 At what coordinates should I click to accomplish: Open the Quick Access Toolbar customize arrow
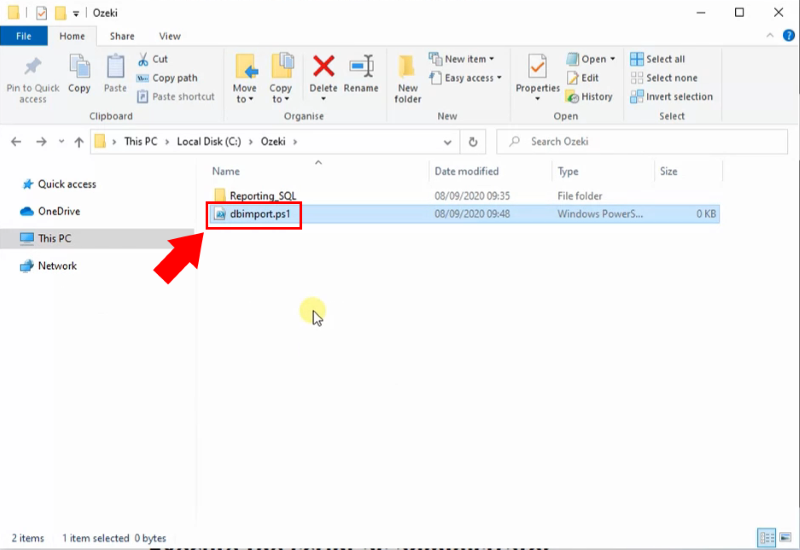76,14
